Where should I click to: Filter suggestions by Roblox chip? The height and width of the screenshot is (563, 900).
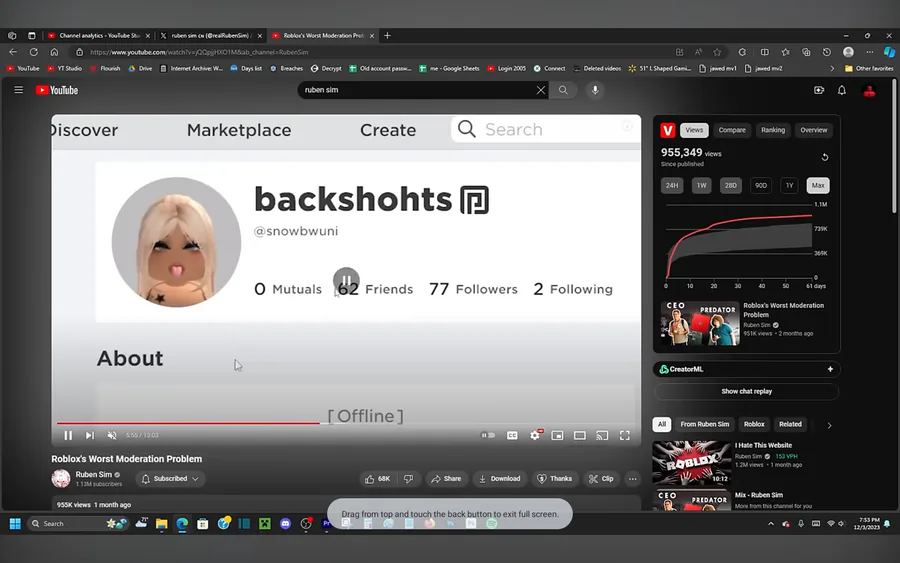coord(754,424)
